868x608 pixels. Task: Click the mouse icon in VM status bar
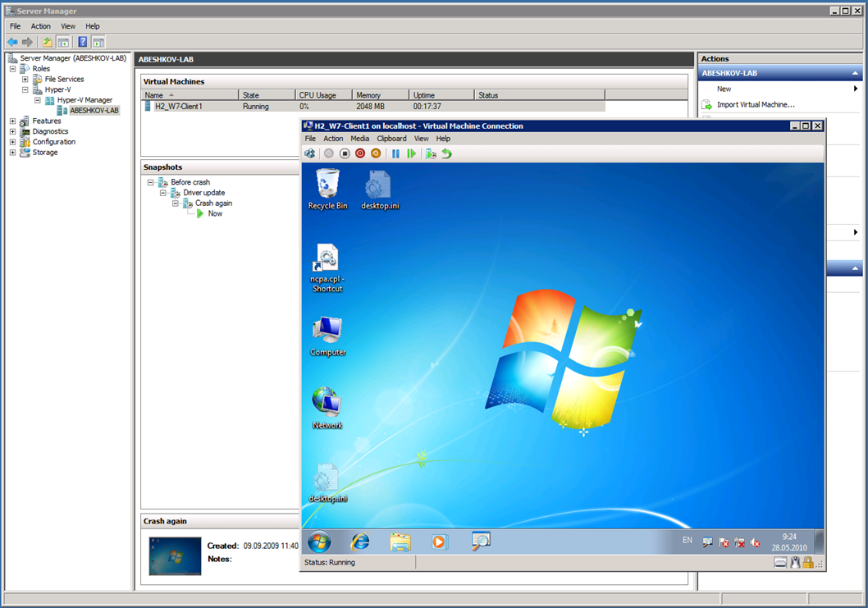(796, 563)
